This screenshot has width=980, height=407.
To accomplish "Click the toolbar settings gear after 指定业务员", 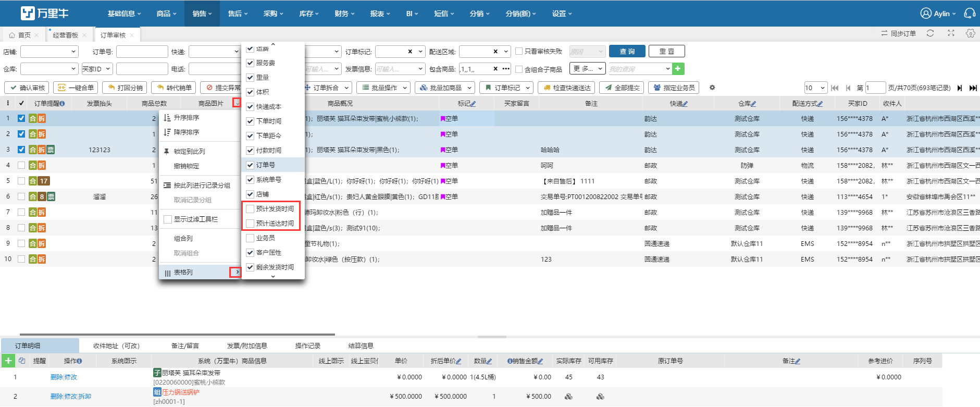I will (712, 88).
